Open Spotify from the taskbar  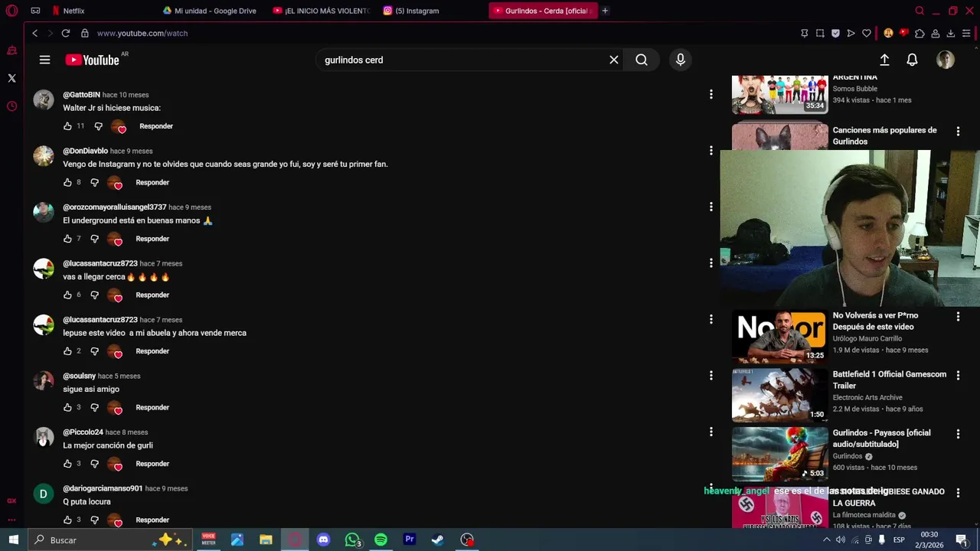pos(381,540)
